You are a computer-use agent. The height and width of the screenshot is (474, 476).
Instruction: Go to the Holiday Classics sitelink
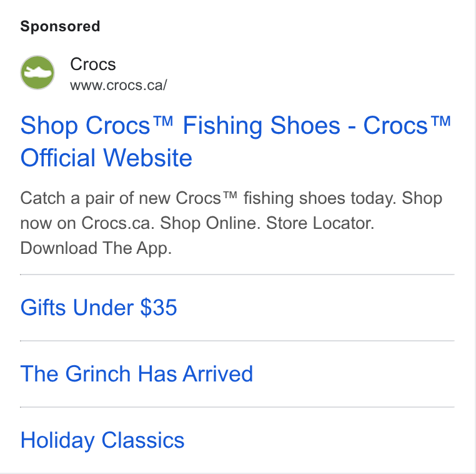click(x=102, y=440)
